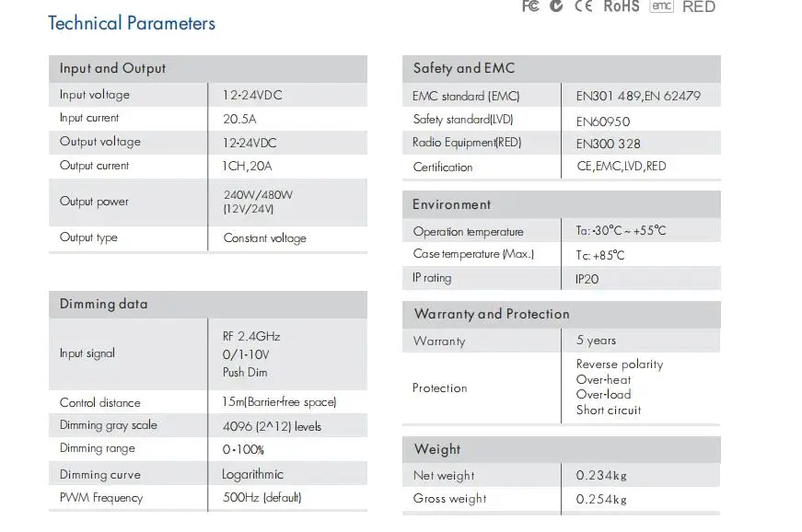Viewport: 802px width, 532px height.
Task: Click the 500Hz (default) PWM frequency value
Action: (262, 497)
